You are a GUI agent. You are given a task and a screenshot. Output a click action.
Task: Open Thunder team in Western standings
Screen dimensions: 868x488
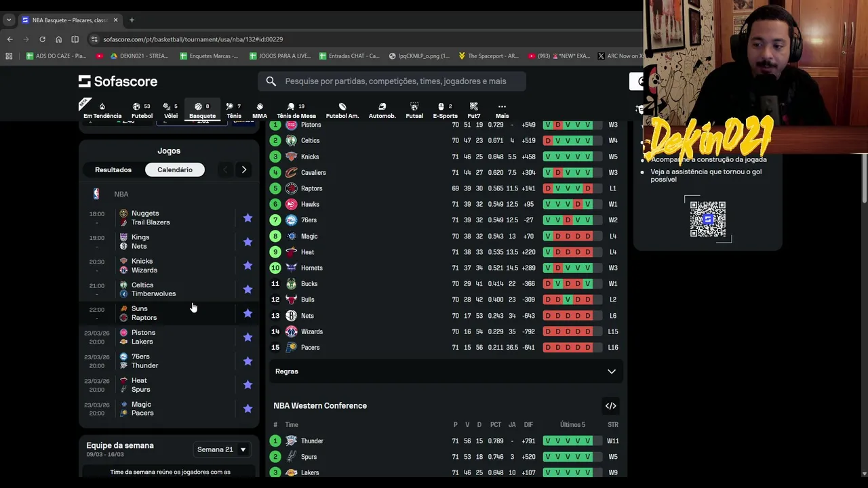pos(312,441)
